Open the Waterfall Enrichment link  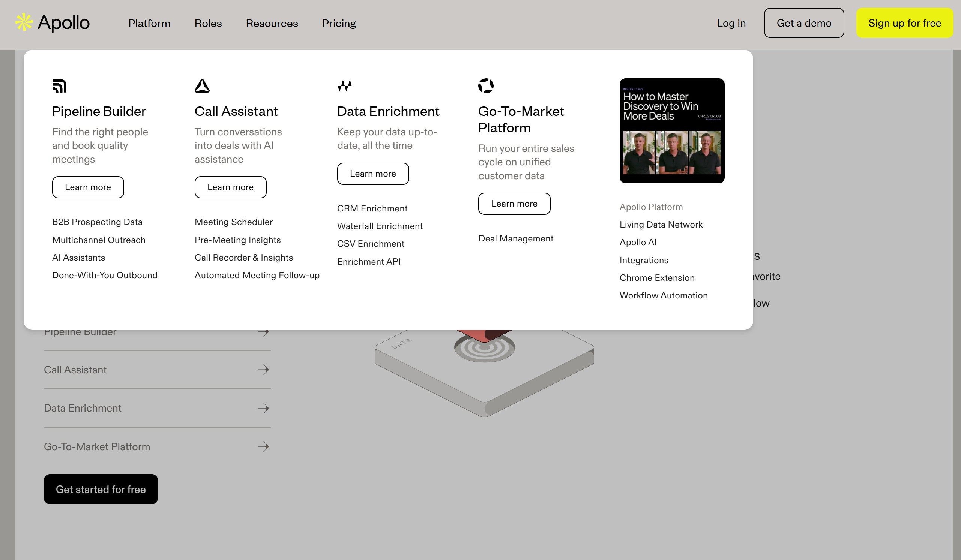(x=380, y=226)
